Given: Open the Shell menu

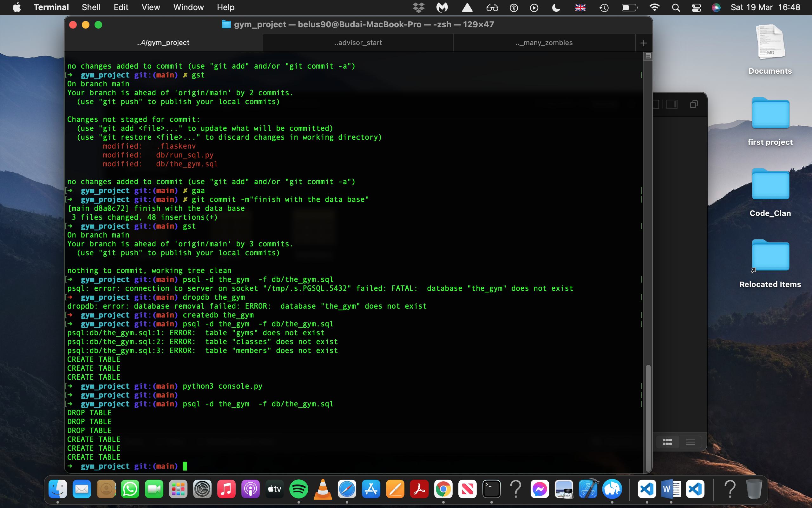Looking at the screenshot, I should [91, 7].
